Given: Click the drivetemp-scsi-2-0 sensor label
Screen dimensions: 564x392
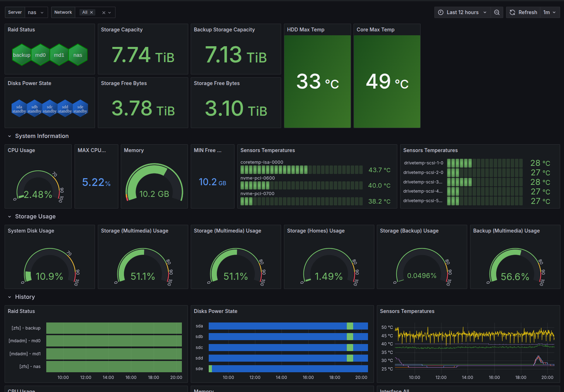Looking at the screenshot, I should coord(423,173).
